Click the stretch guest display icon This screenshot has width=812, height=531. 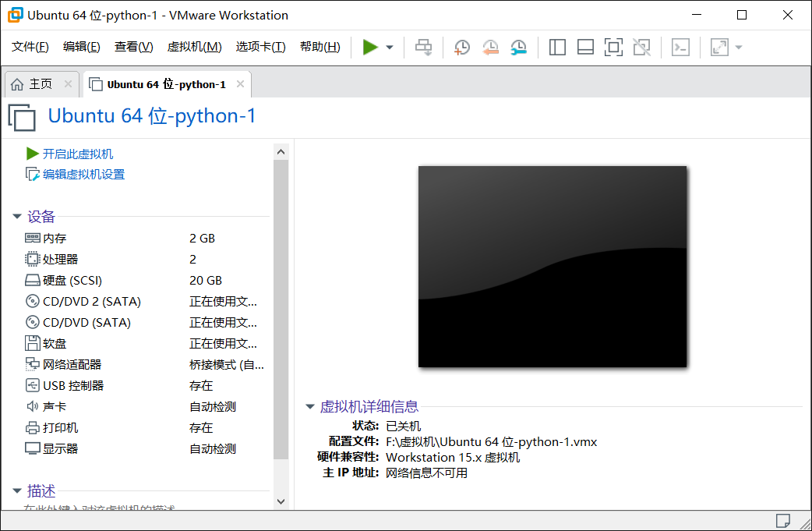pos(719,47)
